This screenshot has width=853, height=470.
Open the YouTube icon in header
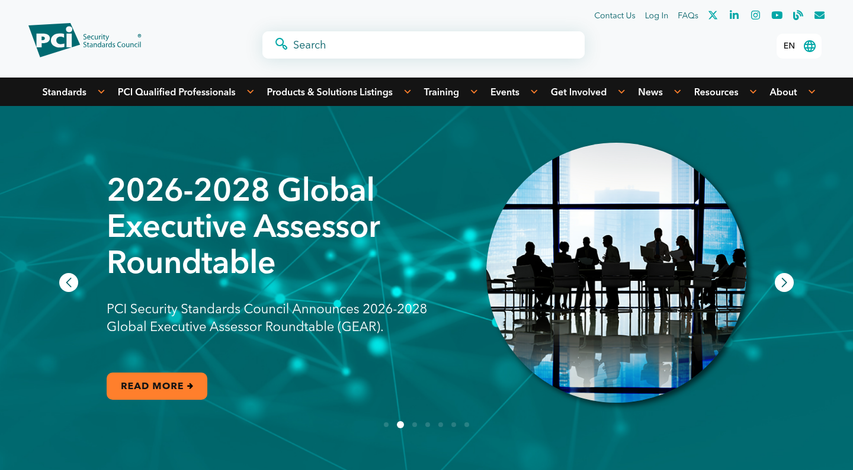point(777,15)
